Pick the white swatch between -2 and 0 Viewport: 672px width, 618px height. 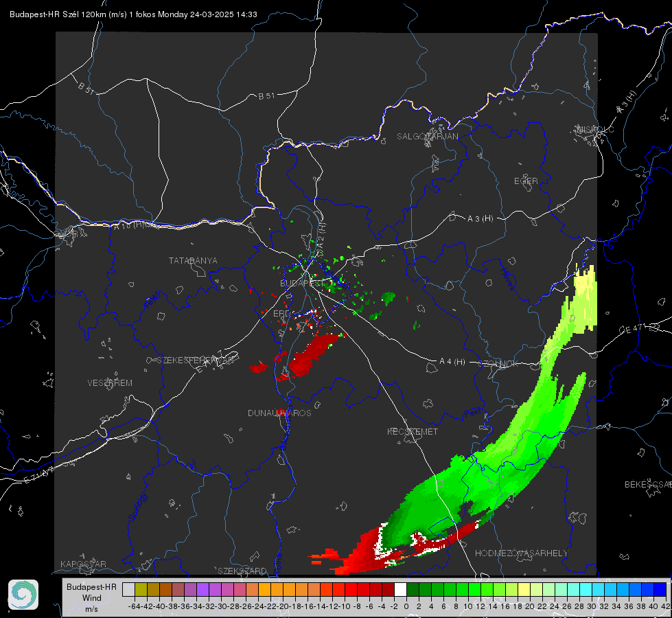[x=400, y=590]
